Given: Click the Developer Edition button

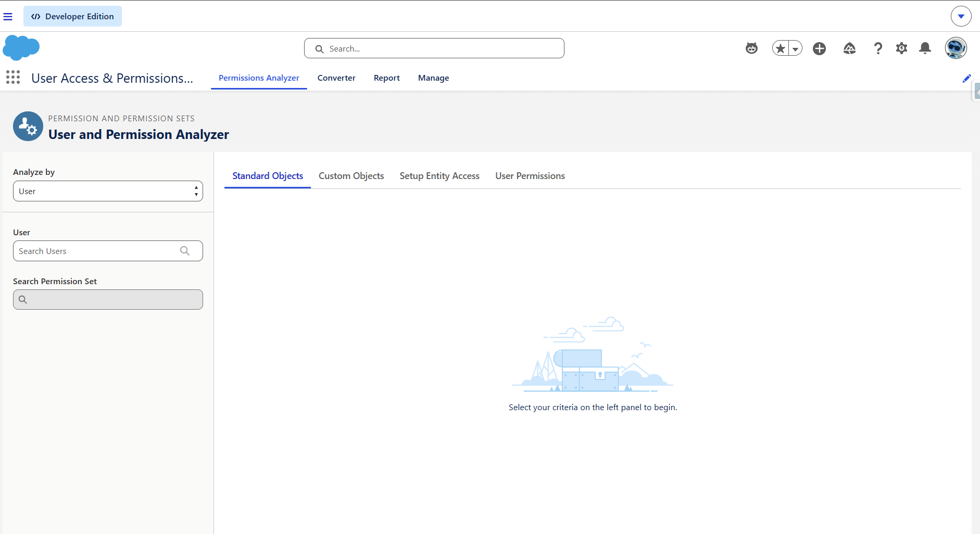Looking at the screenshot, I should [x=72, y=16].
